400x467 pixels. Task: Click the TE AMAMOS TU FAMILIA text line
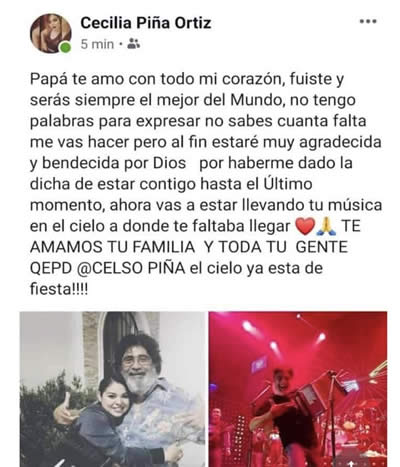pos(112,247)
